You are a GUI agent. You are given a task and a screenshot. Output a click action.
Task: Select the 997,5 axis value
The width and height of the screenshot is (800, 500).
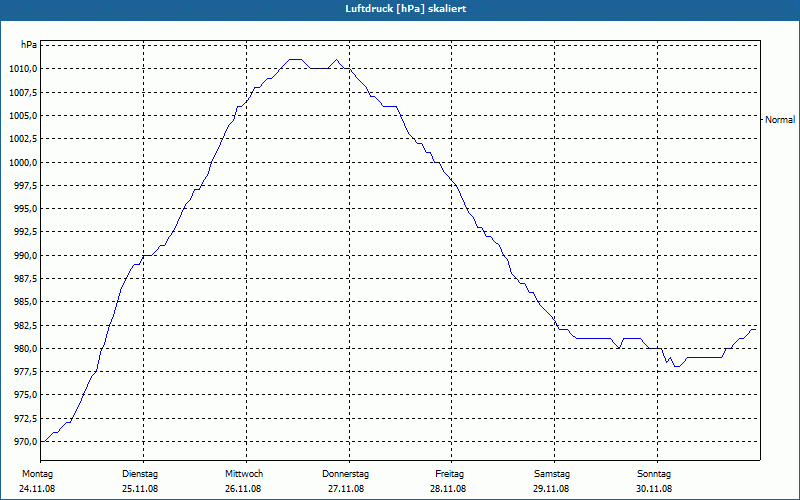coord(25,185)
